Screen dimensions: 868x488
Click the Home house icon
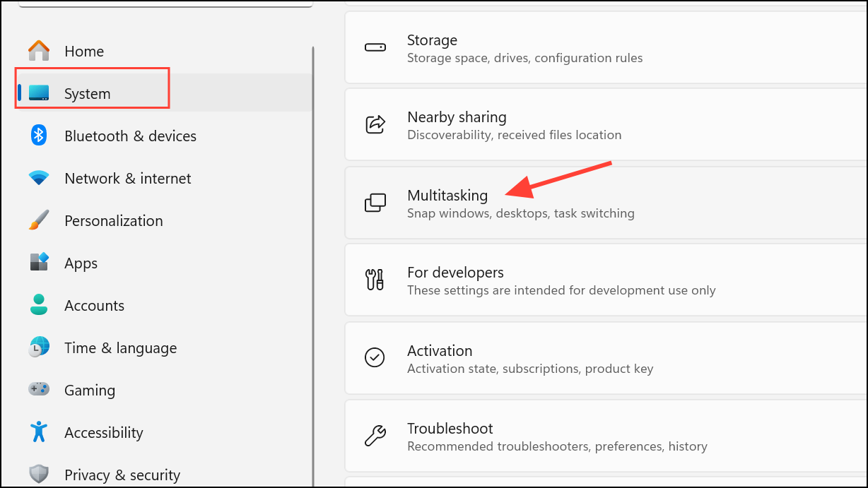(38, 51)
